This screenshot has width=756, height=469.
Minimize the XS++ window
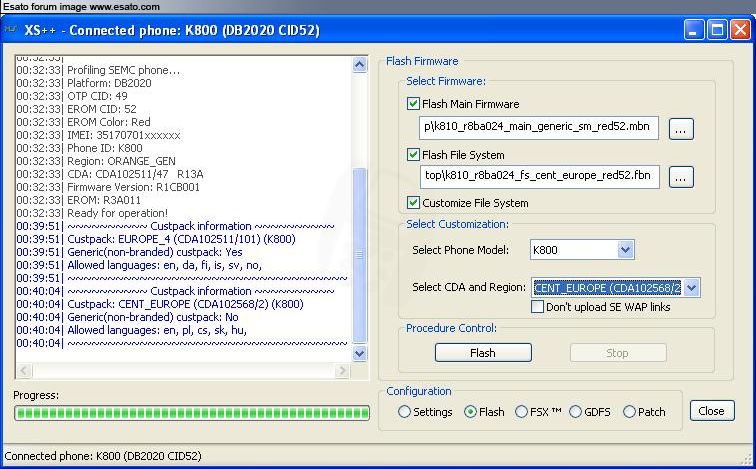(693, 30)
